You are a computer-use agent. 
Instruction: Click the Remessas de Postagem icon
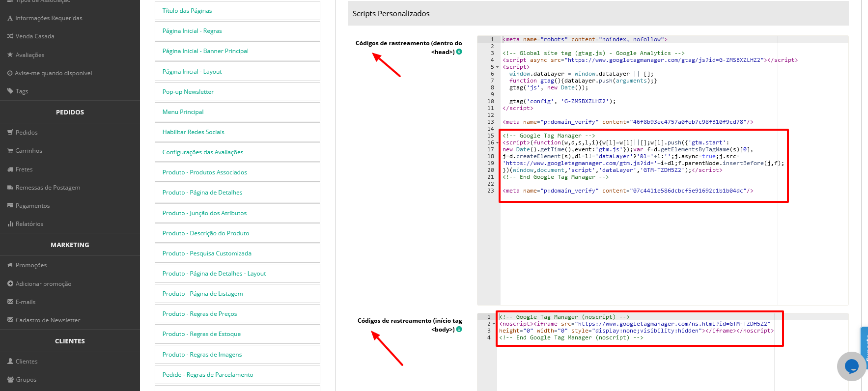[10, 188]
